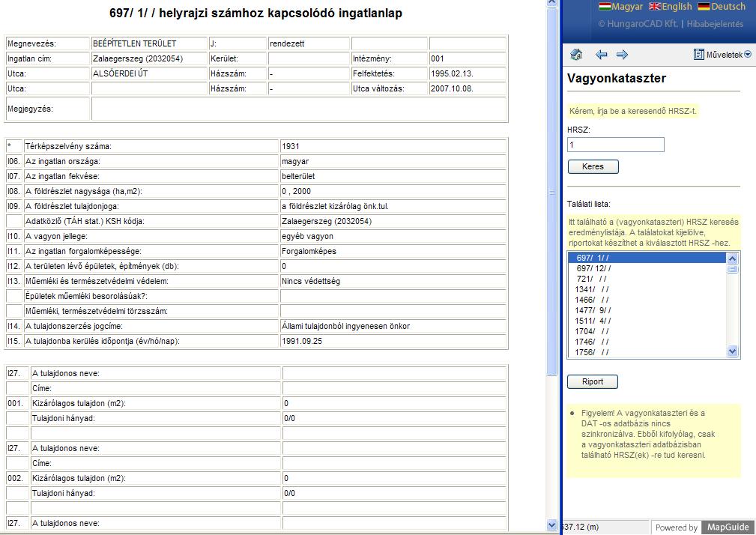Click the main page scroll-up arrow
The height and width of the screenshot is (535, 756).
pos(552,3)
